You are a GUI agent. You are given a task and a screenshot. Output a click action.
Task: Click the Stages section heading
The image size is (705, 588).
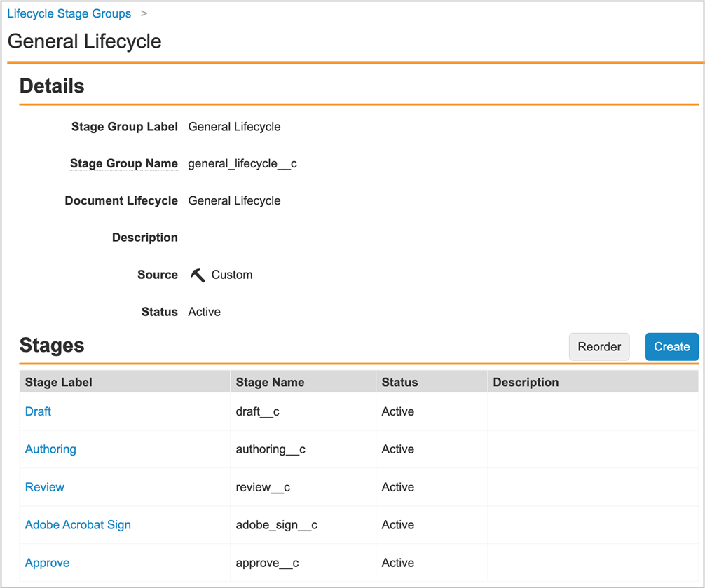(x=52, y=346)
